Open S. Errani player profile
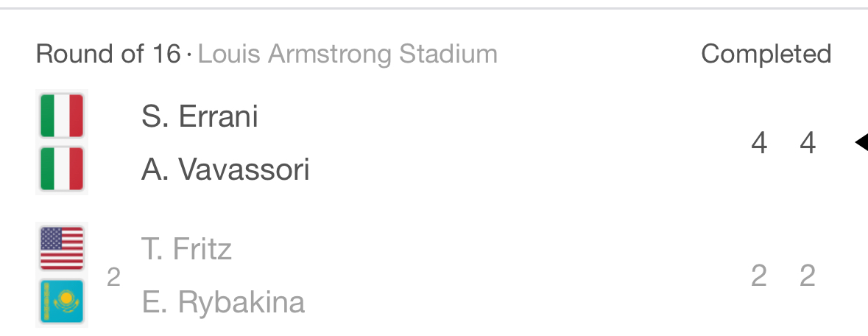 [200, 116]
